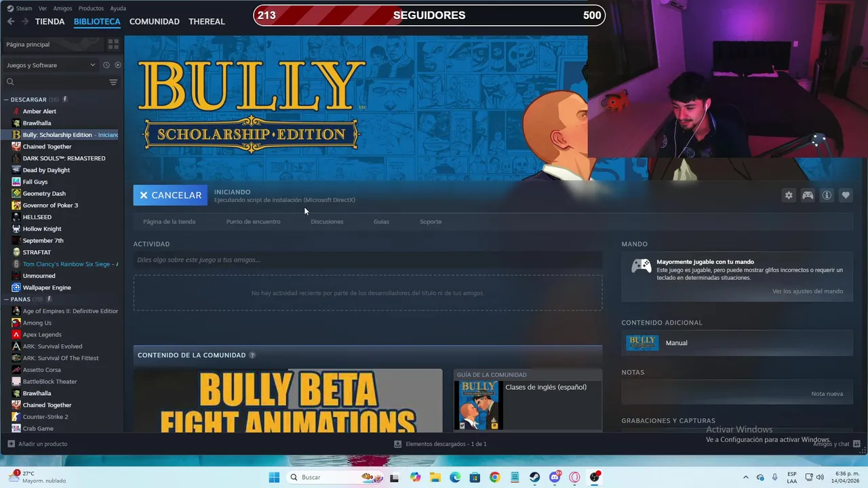Viewport: 868px width, 488px height.
Task: Open advanced filter icon in library search
Action: pyautogui.click(x=113, y=82)
